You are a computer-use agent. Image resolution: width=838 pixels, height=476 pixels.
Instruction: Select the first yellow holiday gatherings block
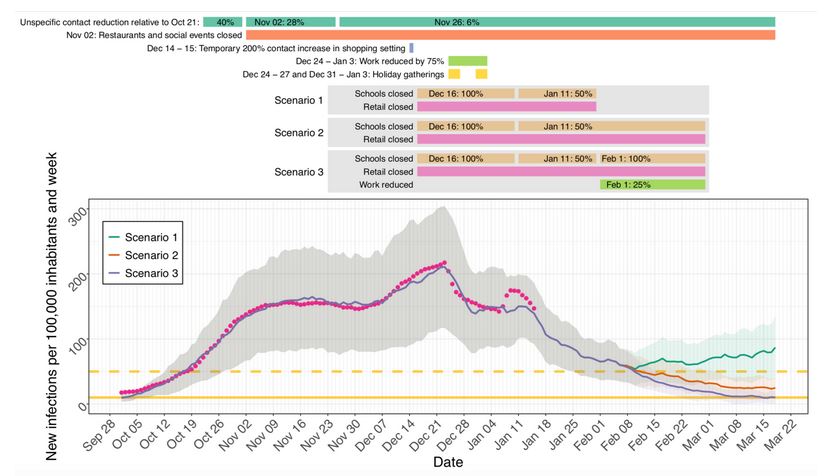(x=454, y=74)
